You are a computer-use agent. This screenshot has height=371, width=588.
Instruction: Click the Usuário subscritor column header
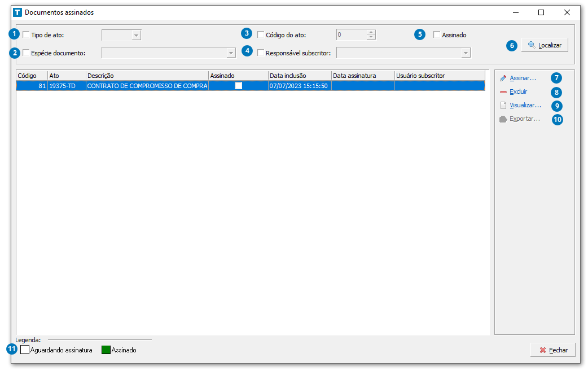440,76
